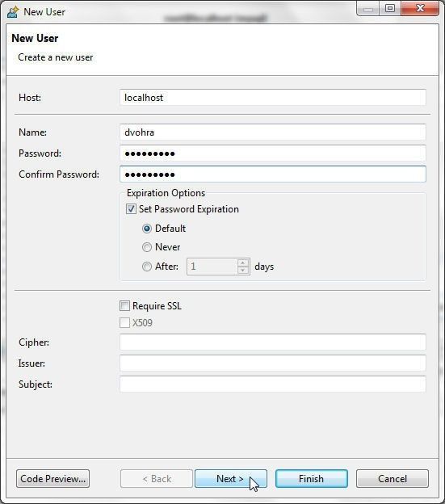Select the After days radio button
The height and width of the screenshot is (504, 445).
(x=147, y=267)
